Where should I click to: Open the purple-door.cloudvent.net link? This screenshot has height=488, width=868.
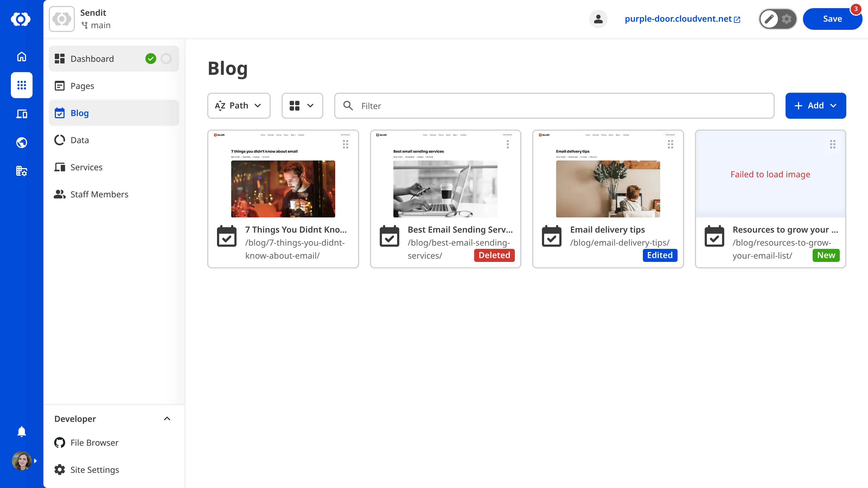678,19
